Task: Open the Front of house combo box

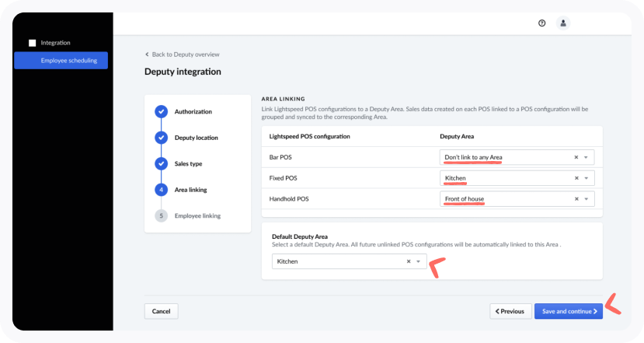Action: click(517, 198)
